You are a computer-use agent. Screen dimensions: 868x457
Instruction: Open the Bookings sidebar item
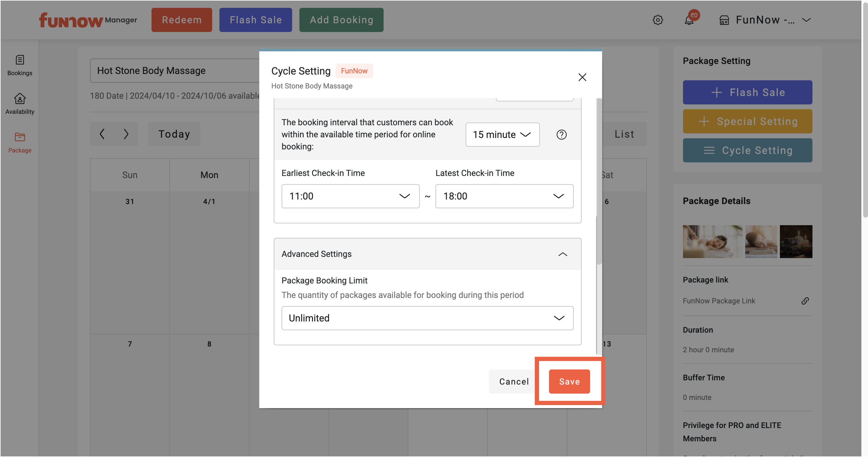tap(20, 66)
